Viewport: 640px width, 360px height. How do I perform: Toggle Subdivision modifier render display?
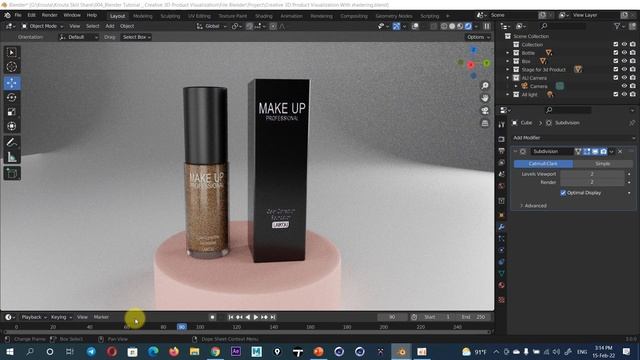point(604,151)
